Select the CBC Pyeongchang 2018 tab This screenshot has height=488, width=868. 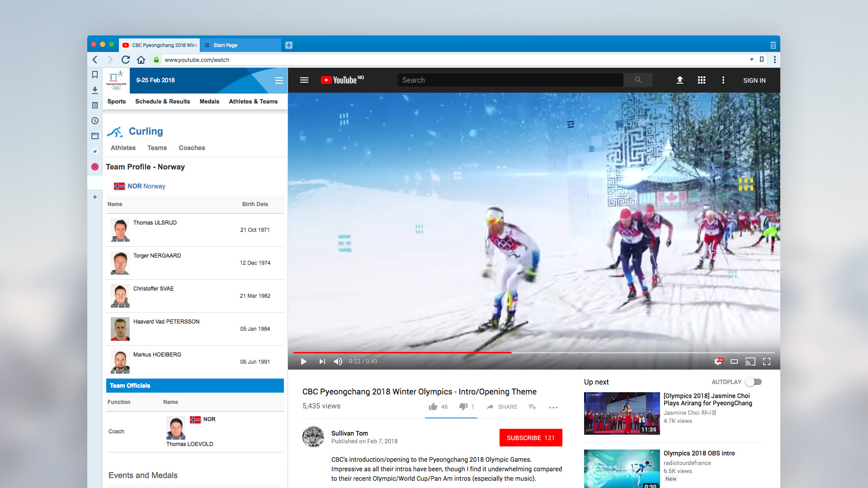pyautogui.click(x=160, y=45)
